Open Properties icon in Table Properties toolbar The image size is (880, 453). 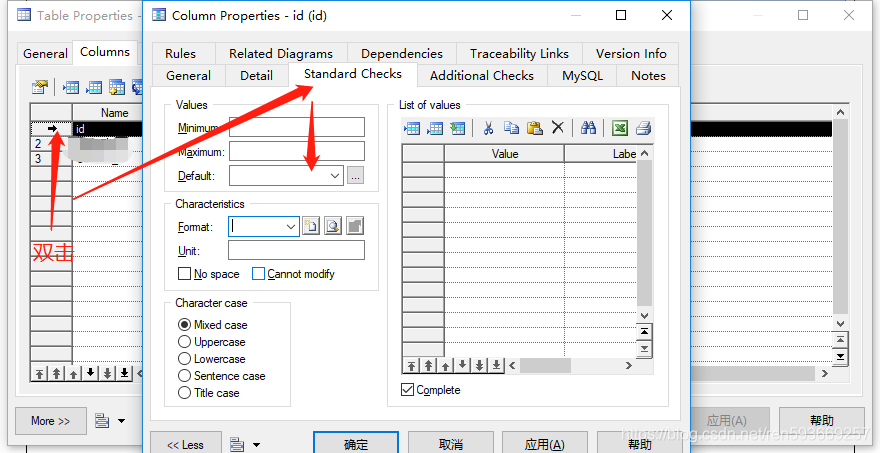pyautogui.click(x=40, y=87)
